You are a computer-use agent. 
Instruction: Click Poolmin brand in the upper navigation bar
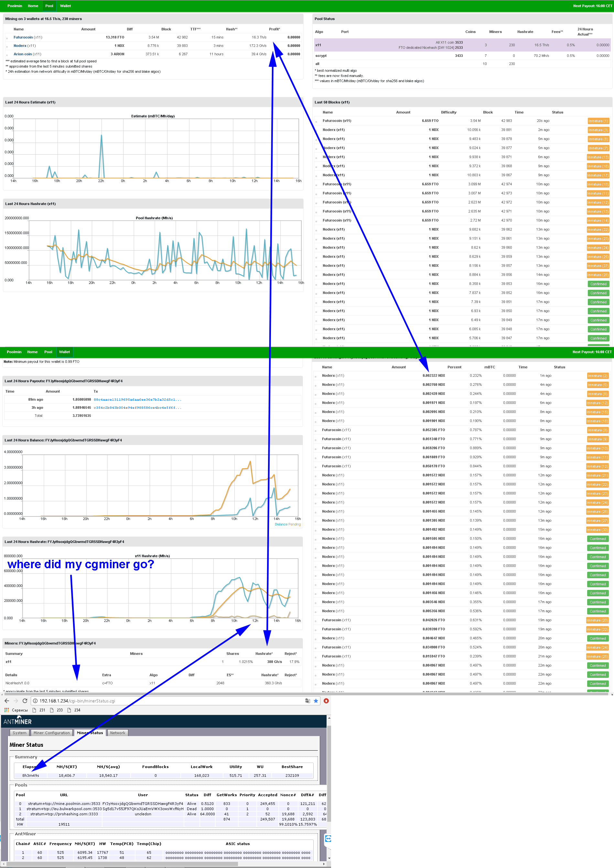(15, 6)
